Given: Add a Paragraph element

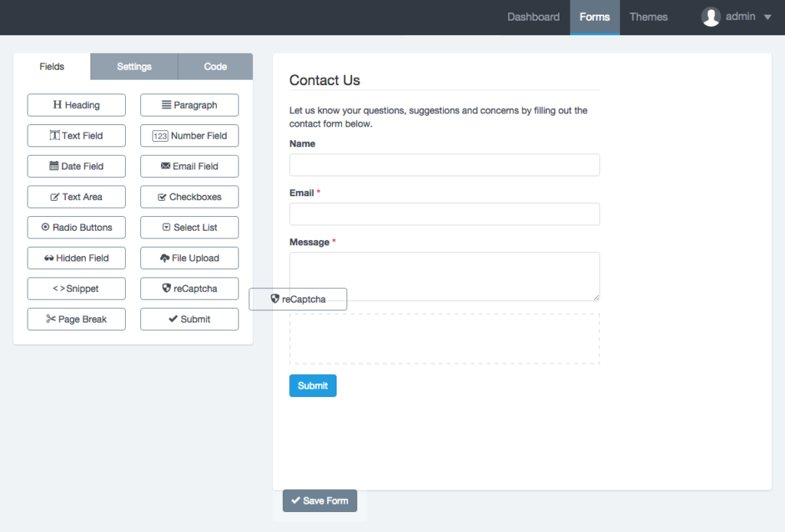Looking at the screenshot, I should tap(189, 105).
